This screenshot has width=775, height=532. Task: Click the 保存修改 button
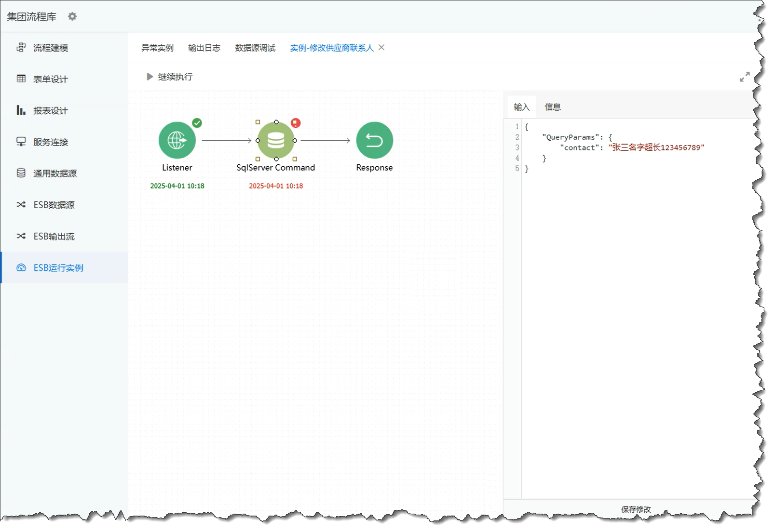pyautogui.click(x=635, y=509)
